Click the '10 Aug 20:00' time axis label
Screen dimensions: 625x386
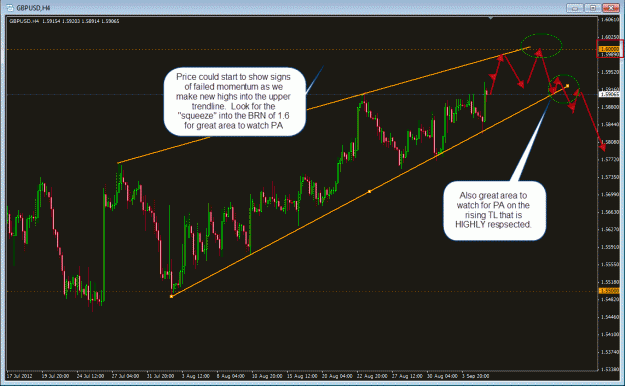point(267,376)
